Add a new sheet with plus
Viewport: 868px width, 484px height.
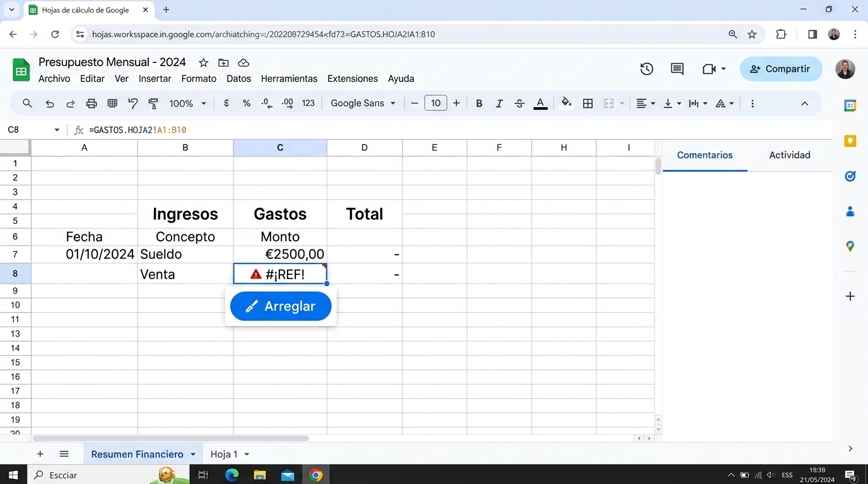[x=40, y=454]
